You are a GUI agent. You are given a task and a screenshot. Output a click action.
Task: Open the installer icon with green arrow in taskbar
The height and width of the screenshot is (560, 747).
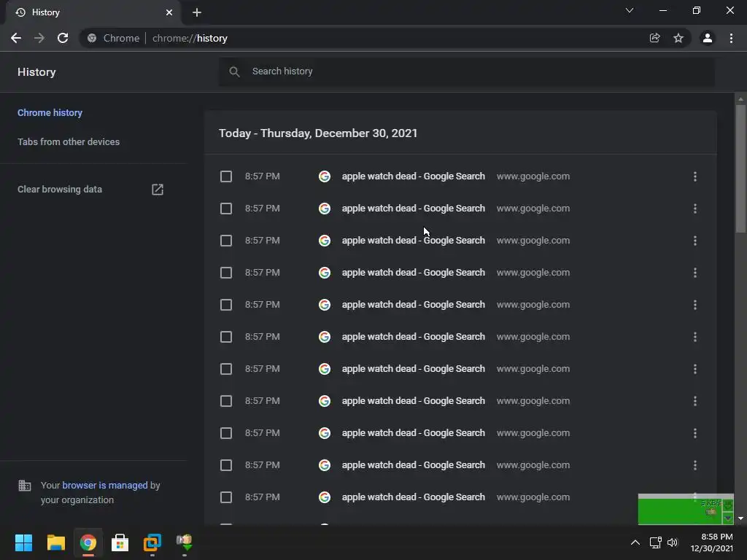point(185,542)
